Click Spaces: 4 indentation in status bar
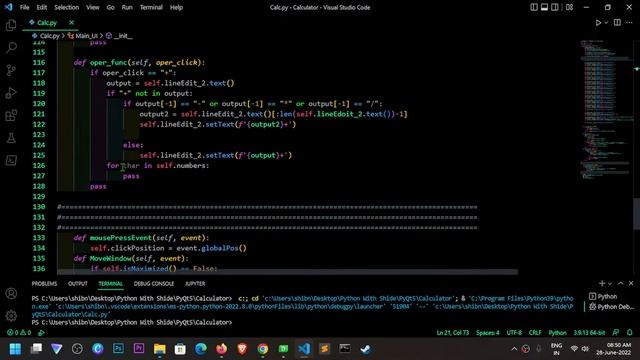 click(x=487, y=333)
